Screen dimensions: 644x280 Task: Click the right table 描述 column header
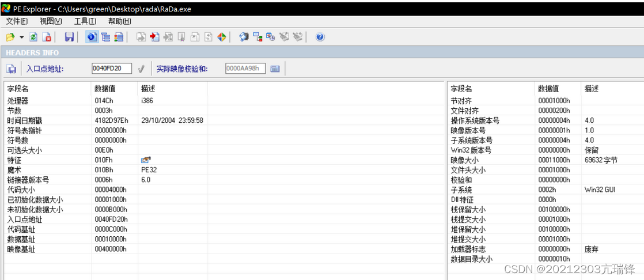tap(612, 89)
